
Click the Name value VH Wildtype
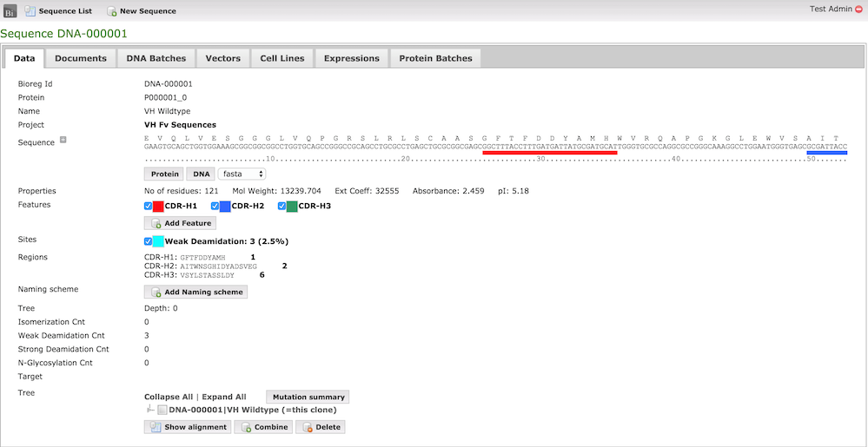[x=167, y=111]
